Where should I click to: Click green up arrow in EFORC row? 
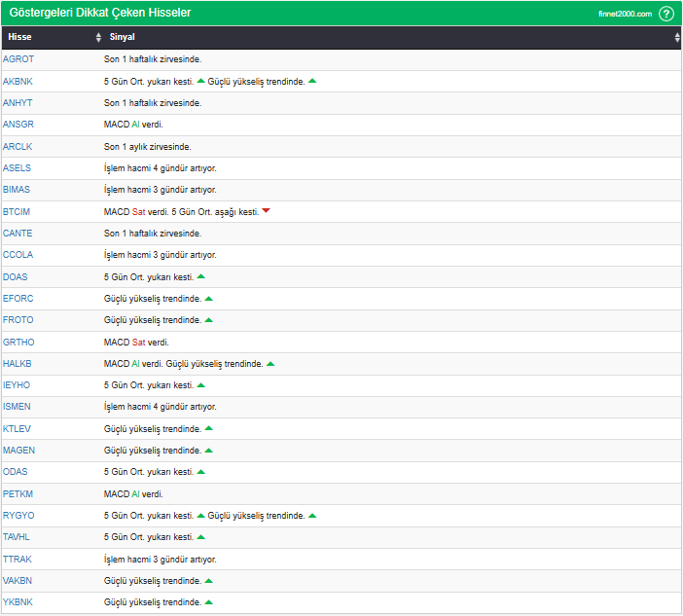click(208, 299)
